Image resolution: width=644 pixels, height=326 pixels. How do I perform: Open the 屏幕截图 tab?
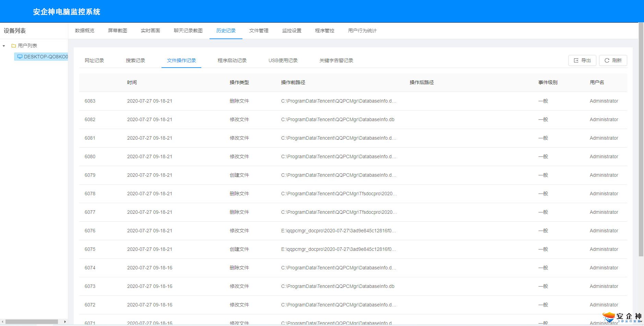(x=118, y=31)
